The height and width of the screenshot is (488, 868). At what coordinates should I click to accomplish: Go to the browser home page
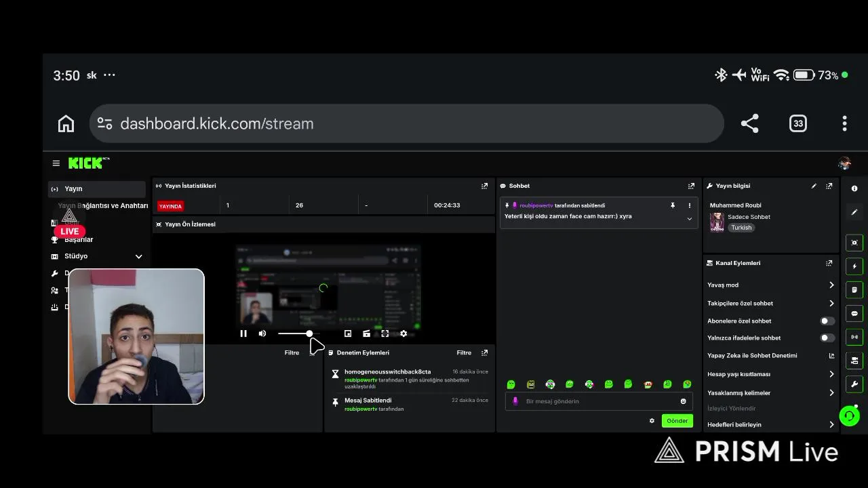pyautogui.click(x=66, y=123)
